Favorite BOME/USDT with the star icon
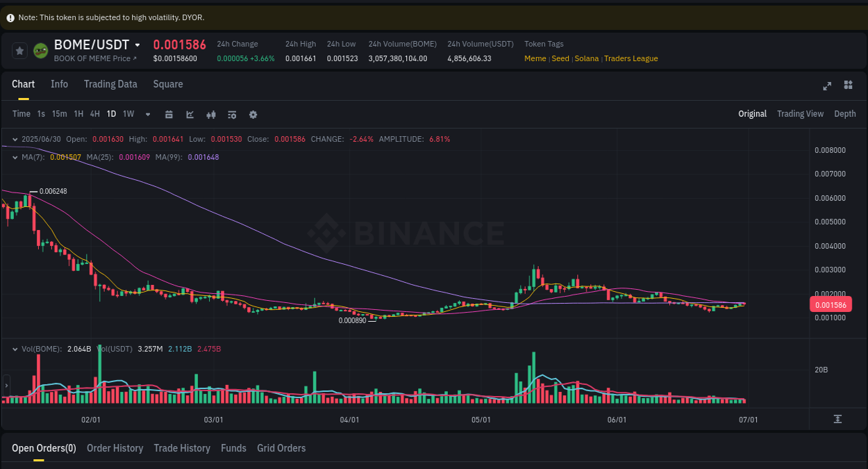Image resolution: width=868 pixels, height=469 pixels. tap(19, 50)
